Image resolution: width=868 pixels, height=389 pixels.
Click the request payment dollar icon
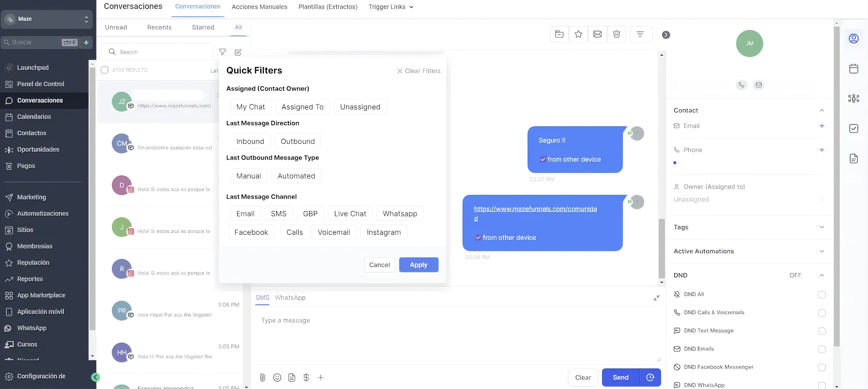click(x=306, y=377)
